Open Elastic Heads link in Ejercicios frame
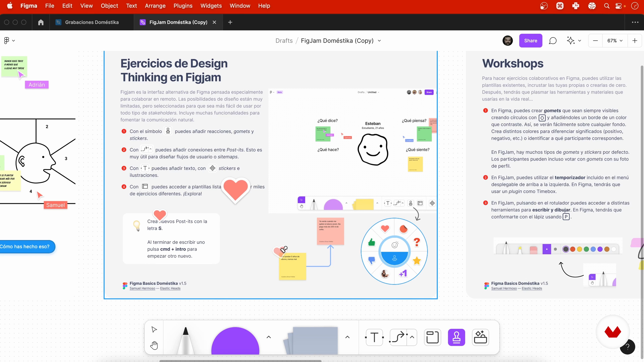This screenshot has height=362, width=644. (170, 288)
